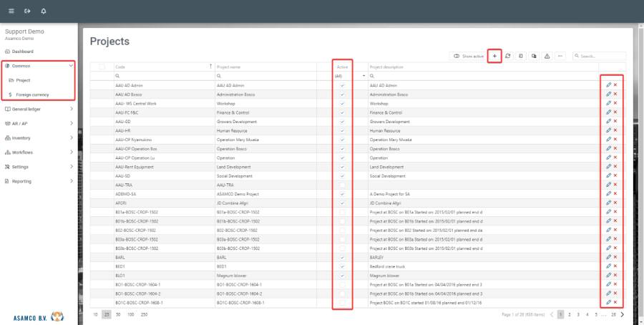
Task: Enable Active checkbox for AAU-TRA row
Action: click(342, 185)
